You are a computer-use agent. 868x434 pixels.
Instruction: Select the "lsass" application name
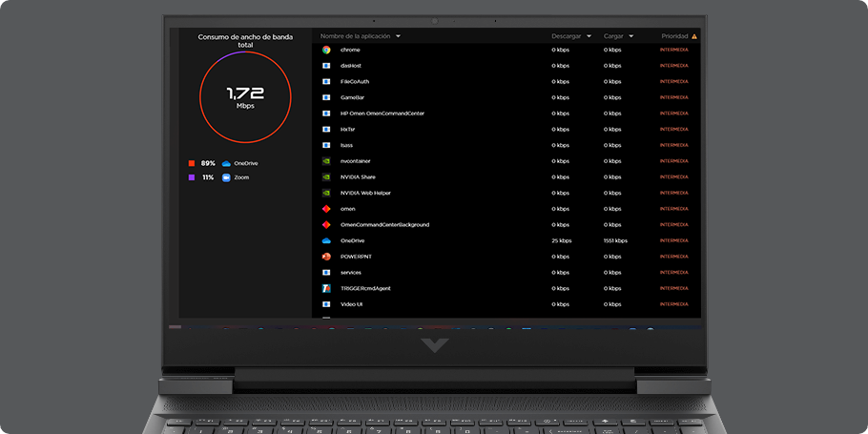click(346, 145)
